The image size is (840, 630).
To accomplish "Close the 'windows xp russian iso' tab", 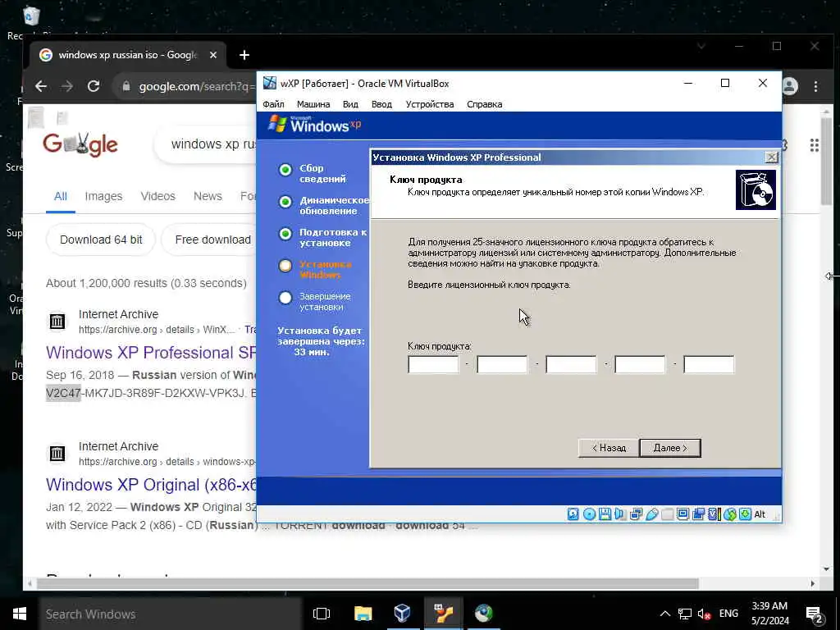I will pyautogui.click(x=213, y=55).
